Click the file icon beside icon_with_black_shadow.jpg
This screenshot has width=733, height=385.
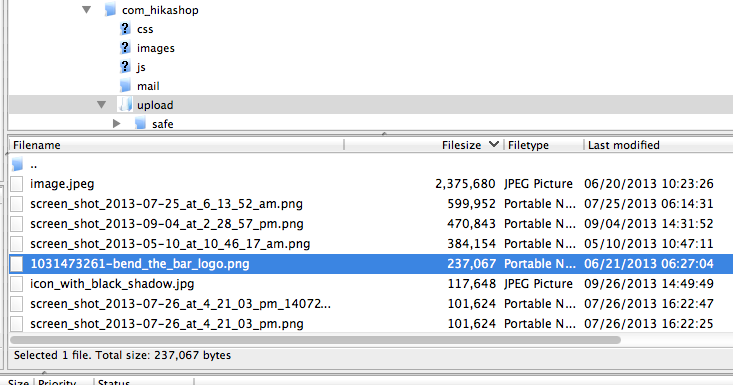point(17,284)
